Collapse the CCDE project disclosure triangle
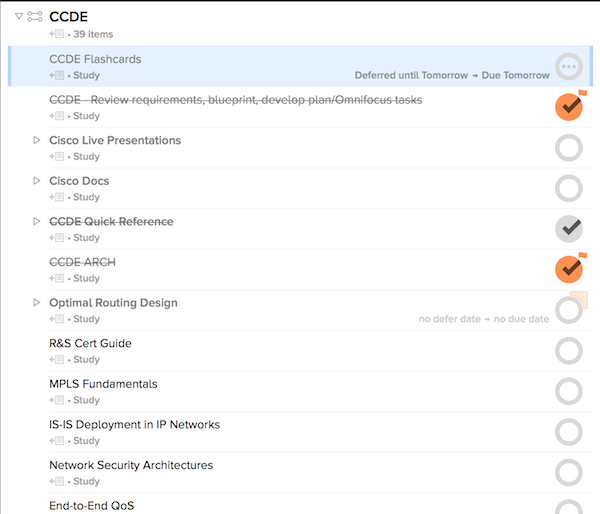 click(x=19, y=16)
